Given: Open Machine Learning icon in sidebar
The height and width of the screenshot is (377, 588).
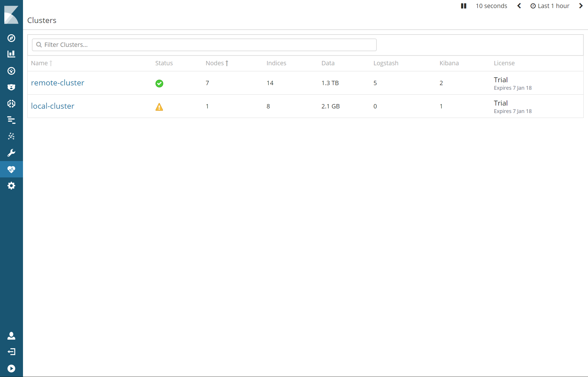Looking at the screenshot, I should (x=11, y=104).
